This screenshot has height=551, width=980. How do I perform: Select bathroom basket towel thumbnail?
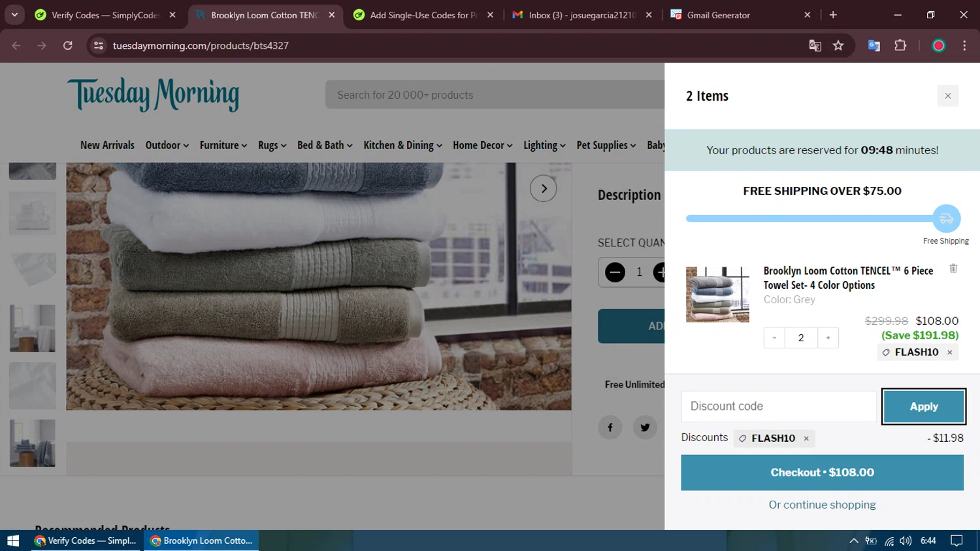(32, 328)
